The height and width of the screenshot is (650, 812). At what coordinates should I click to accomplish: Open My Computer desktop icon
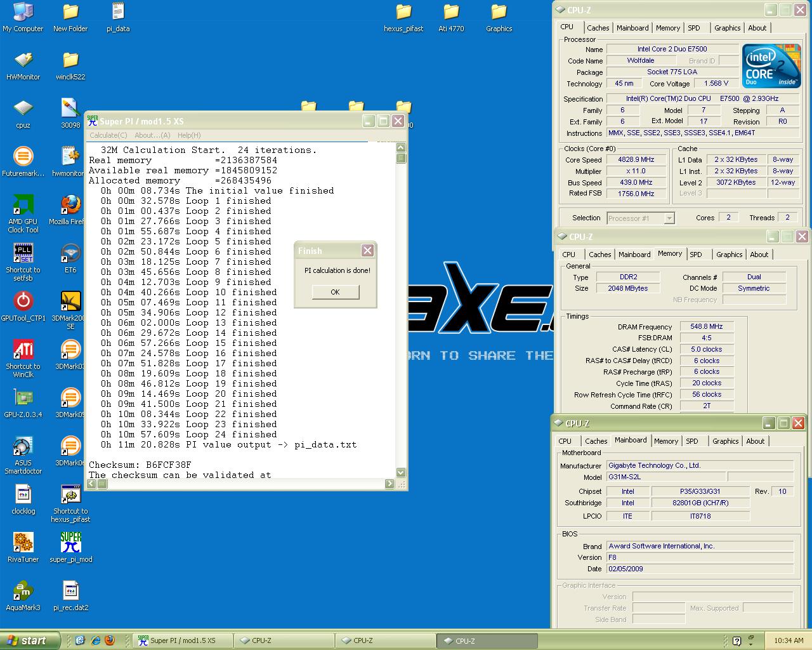click(23, 17)
